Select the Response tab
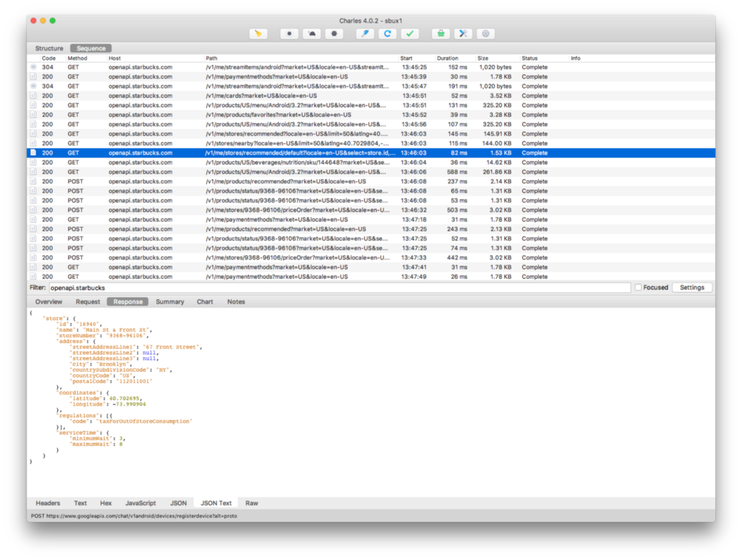This screenshot has height=560, width=742. tap(128, 302)
